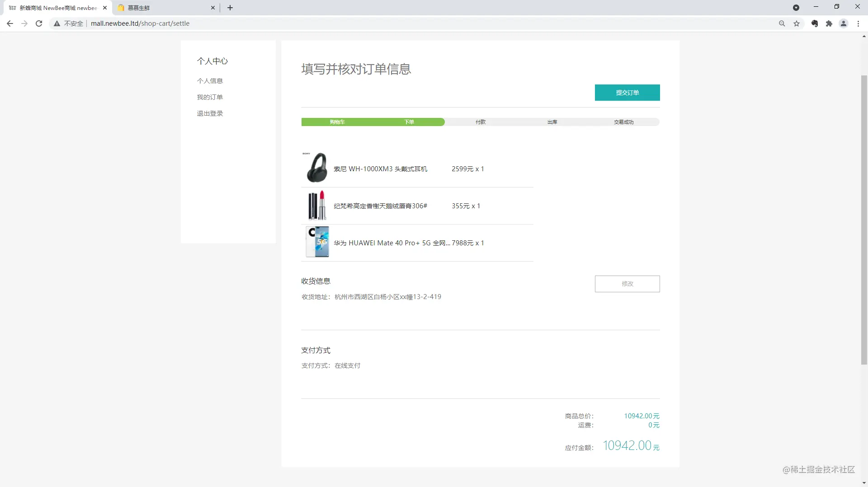The image size is (868, 487).
Task: Click the 运费 value 0元
Action: pos(654,425)
